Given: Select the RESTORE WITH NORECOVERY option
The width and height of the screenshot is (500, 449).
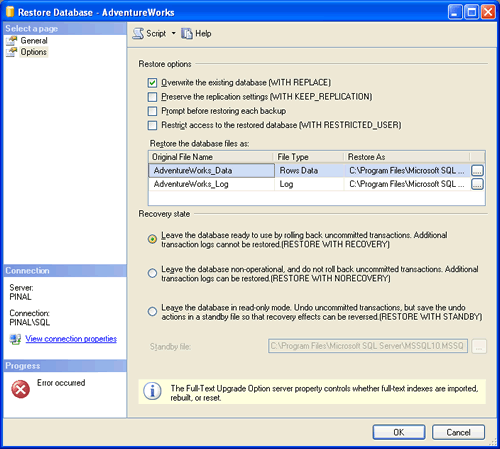Looking at the screenshot, I should [152, 273].
